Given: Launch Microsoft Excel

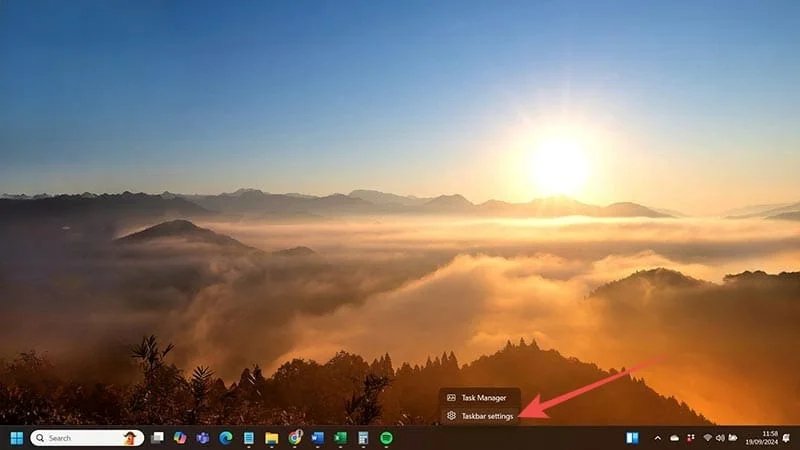Looking at the screenshot, I should click(340, 438).
